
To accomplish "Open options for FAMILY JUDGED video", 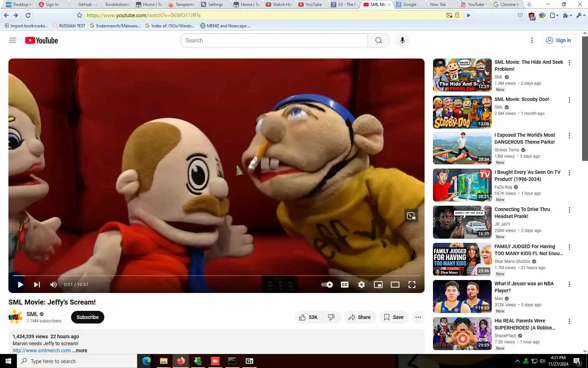I will coord(569,247).
